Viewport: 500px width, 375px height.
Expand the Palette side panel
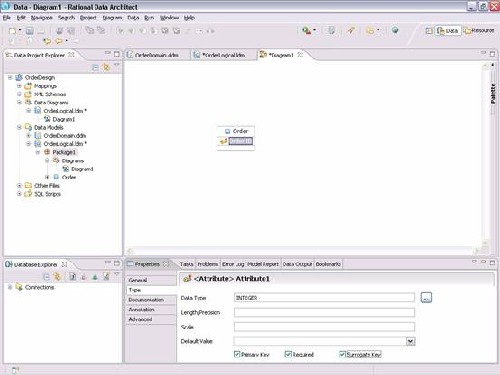493,93
